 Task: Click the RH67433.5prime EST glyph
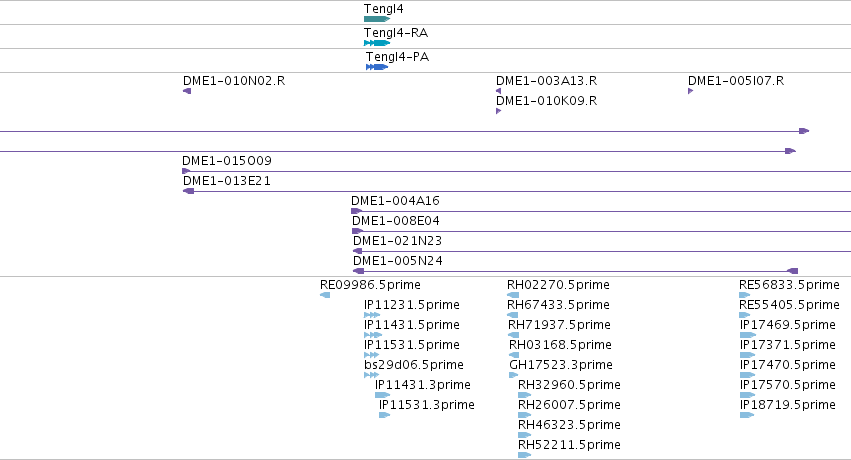512,315
